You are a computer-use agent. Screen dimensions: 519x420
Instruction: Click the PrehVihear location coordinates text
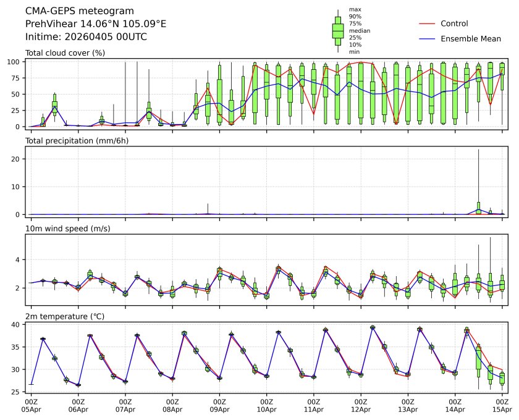tap(95, 23)
